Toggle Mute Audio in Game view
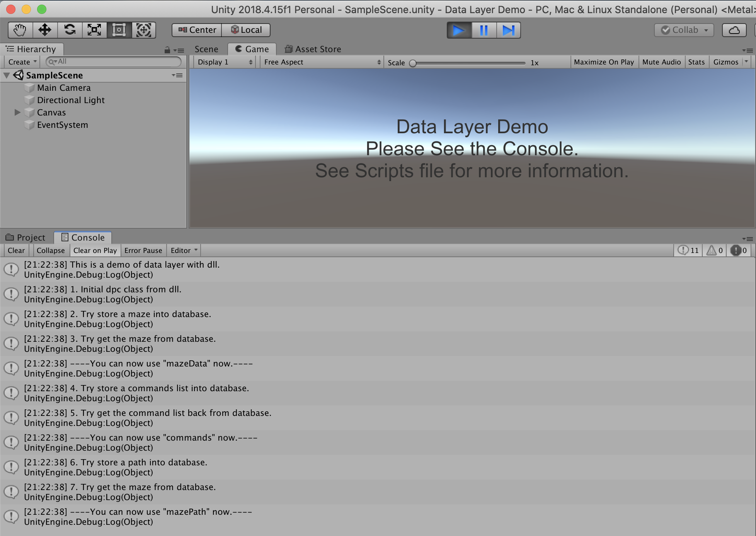 click(661, 62)
